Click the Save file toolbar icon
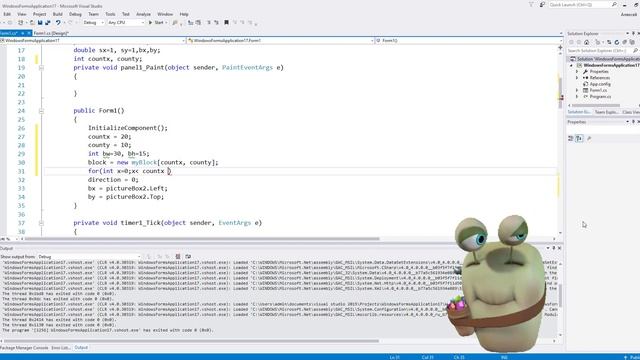Screen dimensions: 640x360 pos(40,22)
